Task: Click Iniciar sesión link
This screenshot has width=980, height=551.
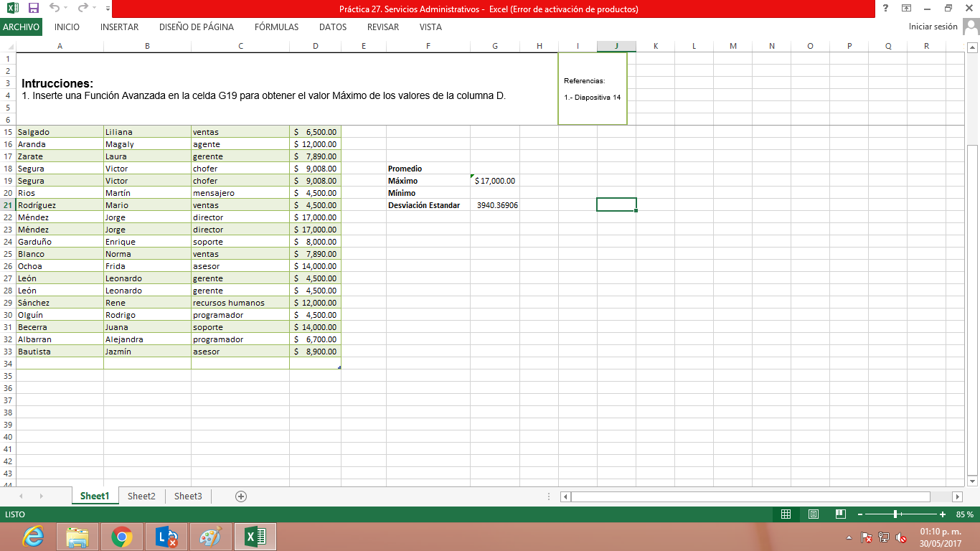Action: pyautogui.click(x=933, y=27)
